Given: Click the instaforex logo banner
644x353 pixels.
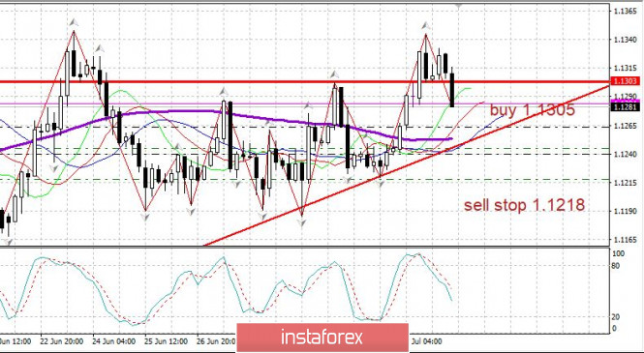Looking at the screenshot, I should click(322, 338).
